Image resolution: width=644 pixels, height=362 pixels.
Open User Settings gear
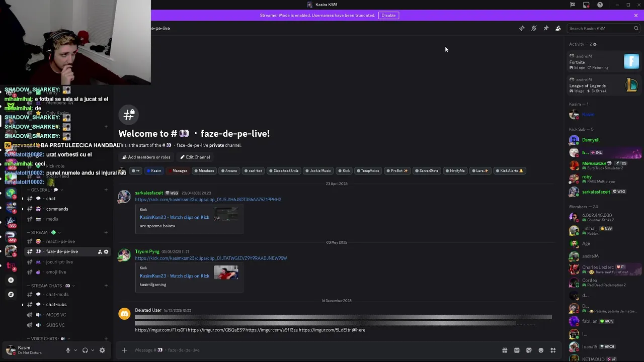tap(102, 350)
